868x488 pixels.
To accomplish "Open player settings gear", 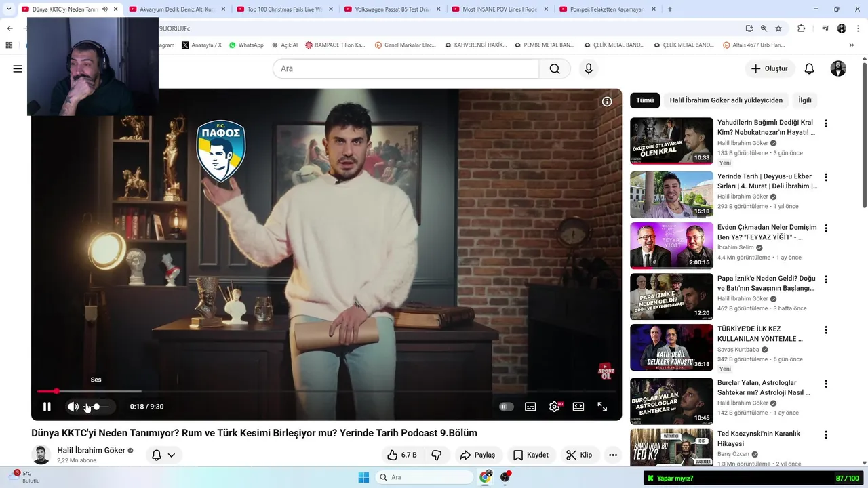I will click(555, 407).
